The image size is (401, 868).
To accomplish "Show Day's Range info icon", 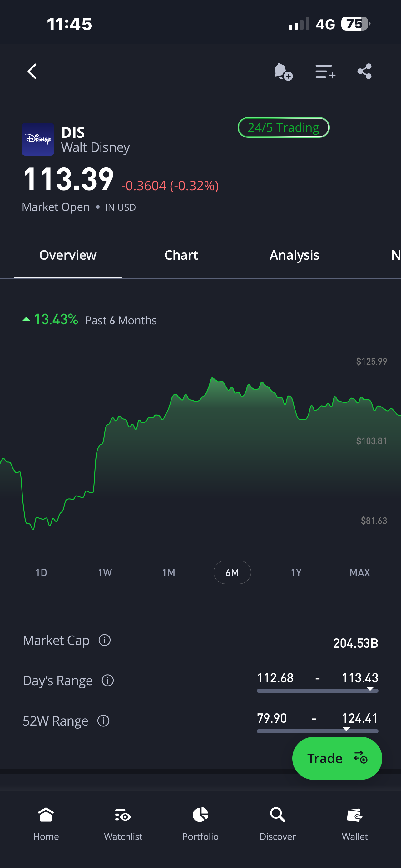I will 108,681.
